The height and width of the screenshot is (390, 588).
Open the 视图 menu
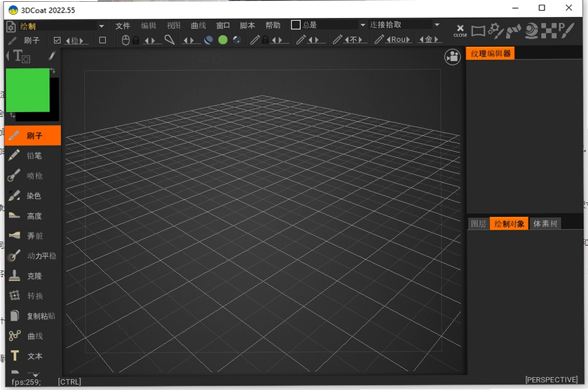click(173, 26)
